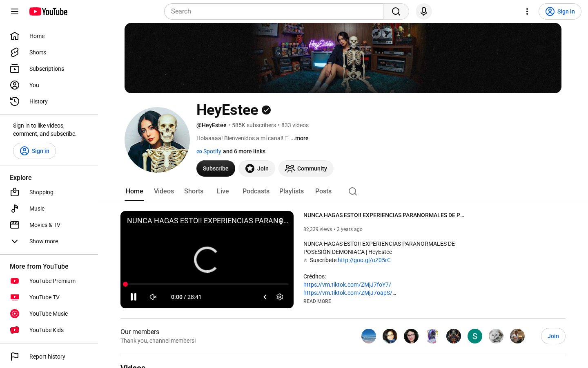Open the Community button
Screen dimensions: 588x368
tap(306, 168)
